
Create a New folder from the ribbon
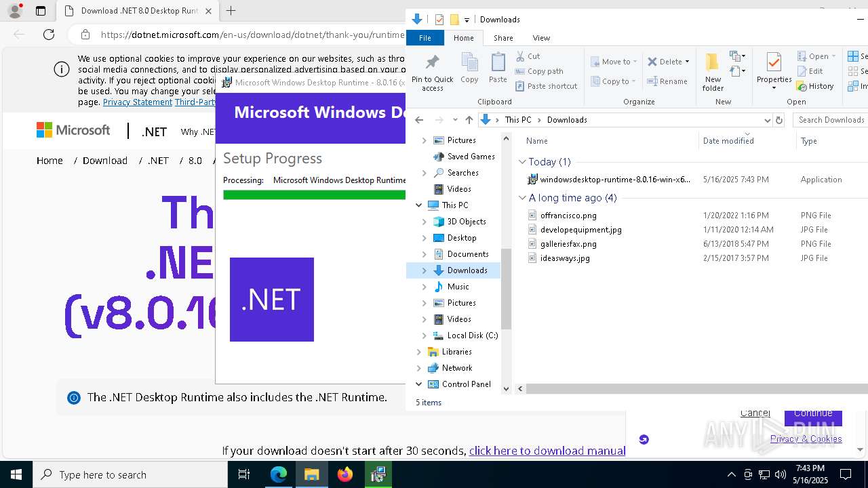coord(713,73)
